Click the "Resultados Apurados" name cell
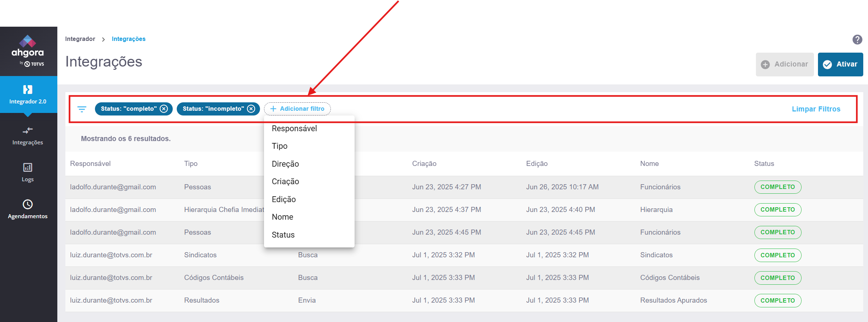Viewport: 868px width, 322px height. point(673,300)
